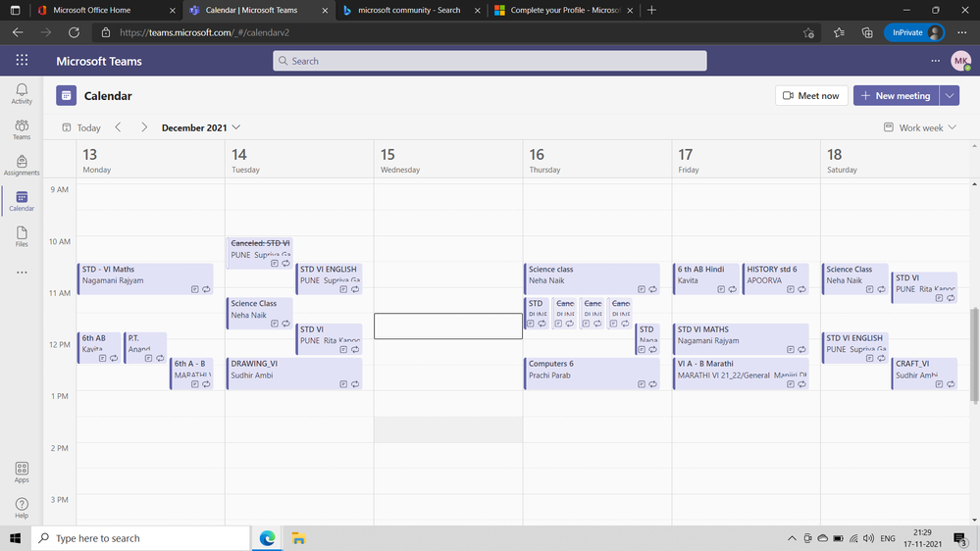This screenshot has width=980, height=551.
Task: Click the Meet now button
Action: (811, 95)
